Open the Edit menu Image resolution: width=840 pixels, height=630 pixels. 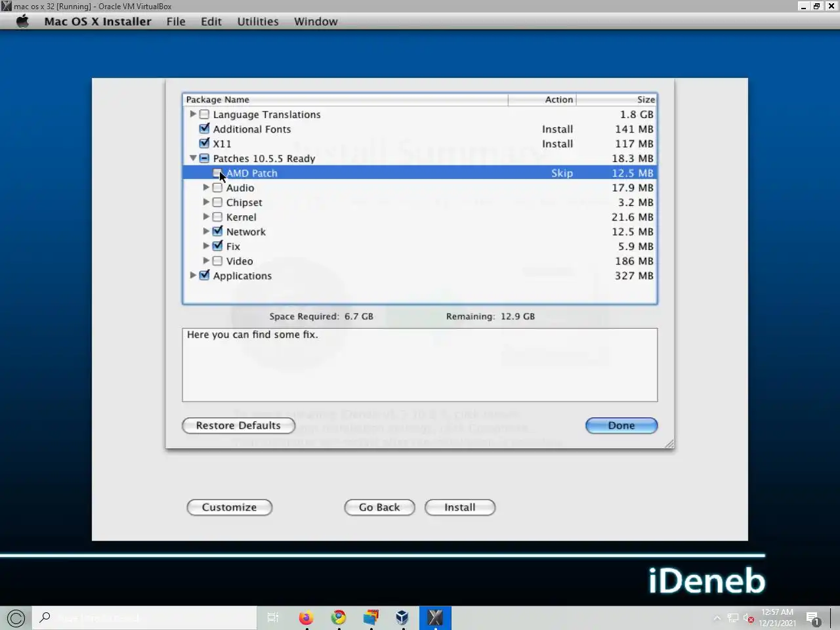tap(211, 21)
